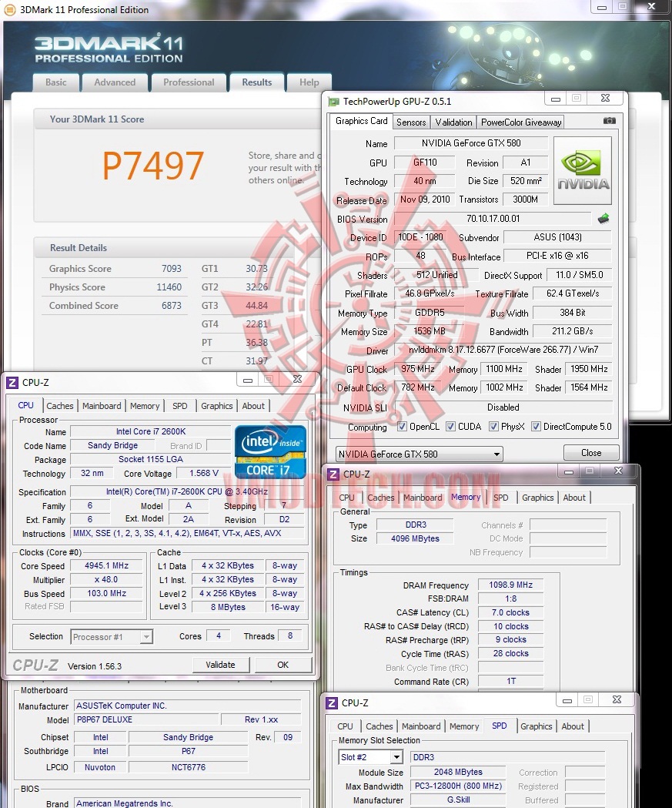Click the GPU name field NVIDIA GeForce GTX 580
This screenshot has height=808, width=672.
(470, 143)
